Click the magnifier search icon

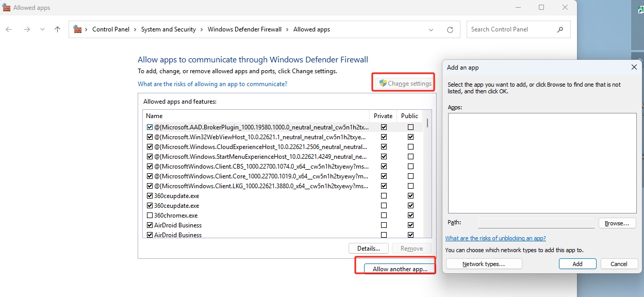560,30
